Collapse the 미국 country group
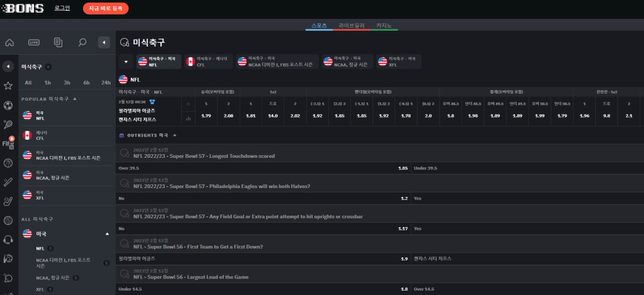644x295 pixels. 107,234
